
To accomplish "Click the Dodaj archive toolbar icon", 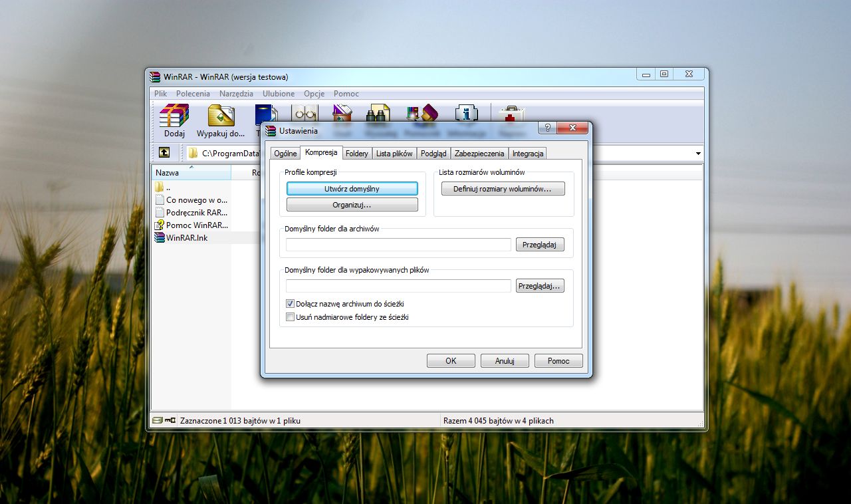I will [174, 116].
